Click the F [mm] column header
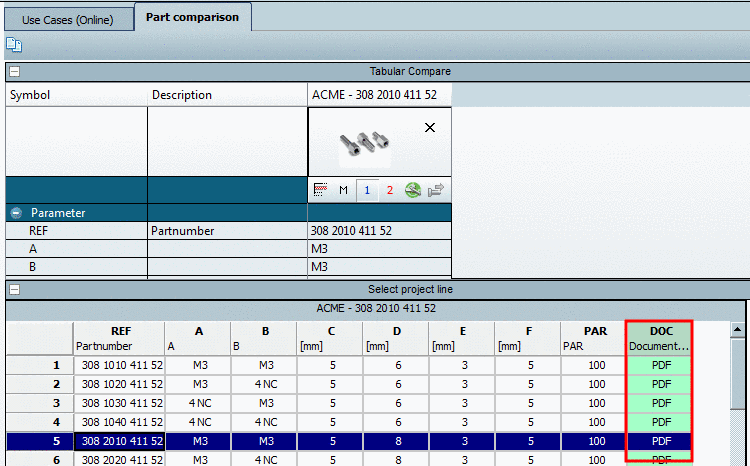 (x=527, y=338)
